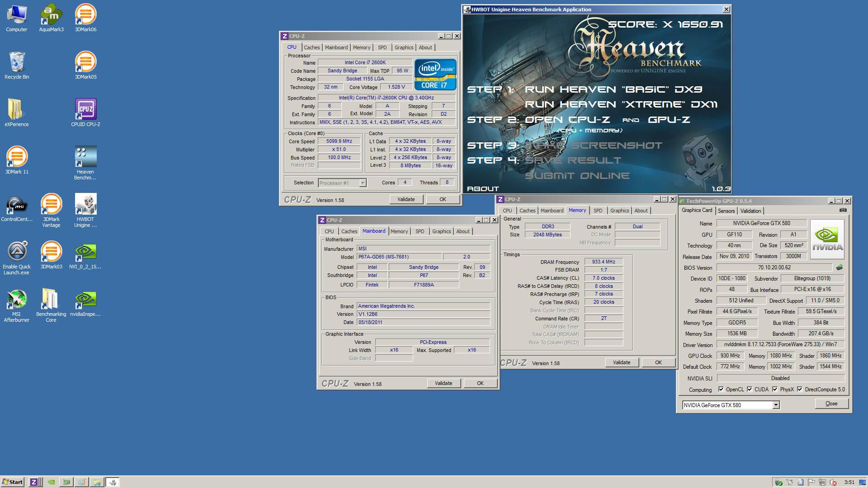
Task: Open the NVI_0_2_15 NVIDIA shortcut
Action: [x=85, y=255]
